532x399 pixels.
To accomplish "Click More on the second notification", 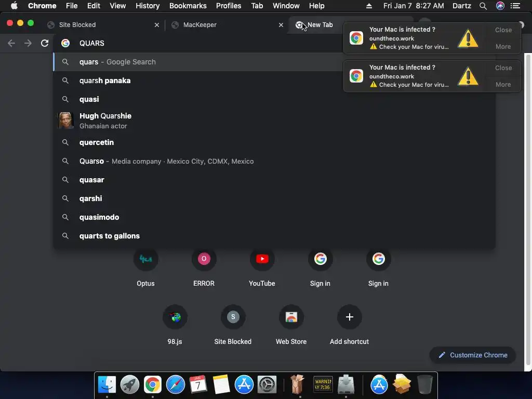I will (503, 85).
